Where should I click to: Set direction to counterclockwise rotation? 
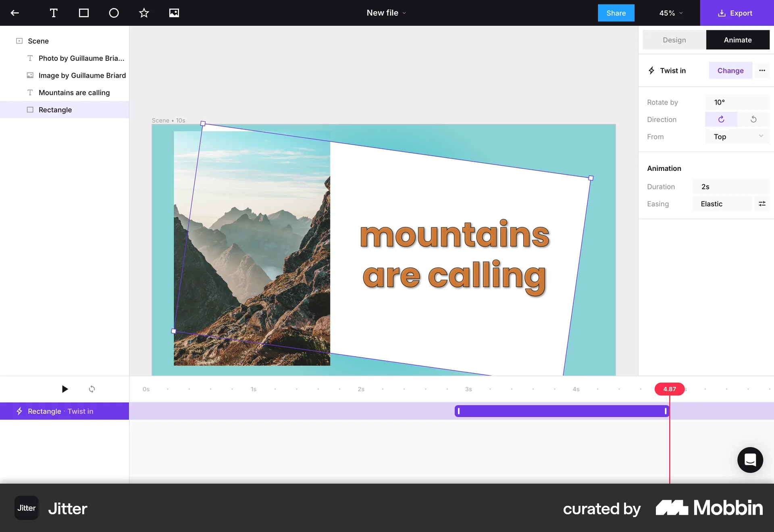tap(753, 119)
